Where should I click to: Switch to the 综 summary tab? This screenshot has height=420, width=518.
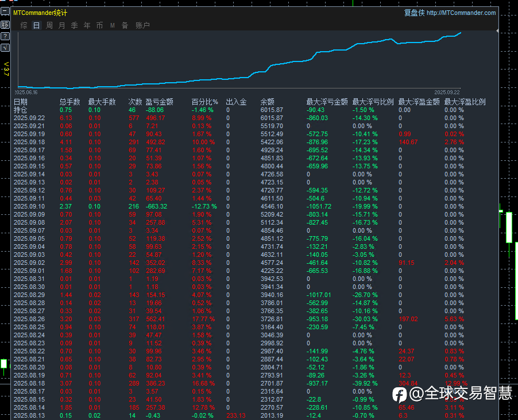(x=24, y=25)
